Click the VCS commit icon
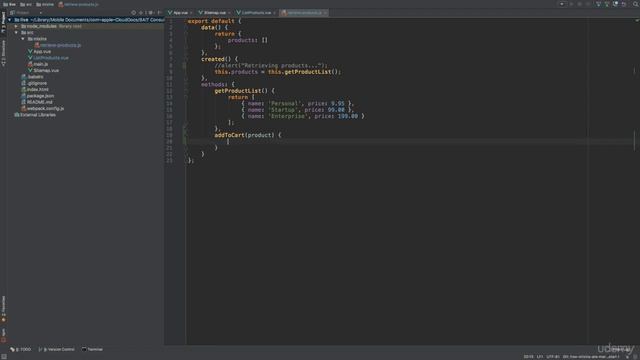The image size is (640, 360). click(x=607, y=4)
